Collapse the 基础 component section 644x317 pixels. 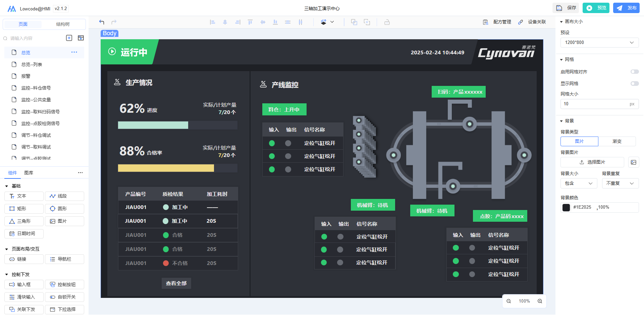(7, 186)
